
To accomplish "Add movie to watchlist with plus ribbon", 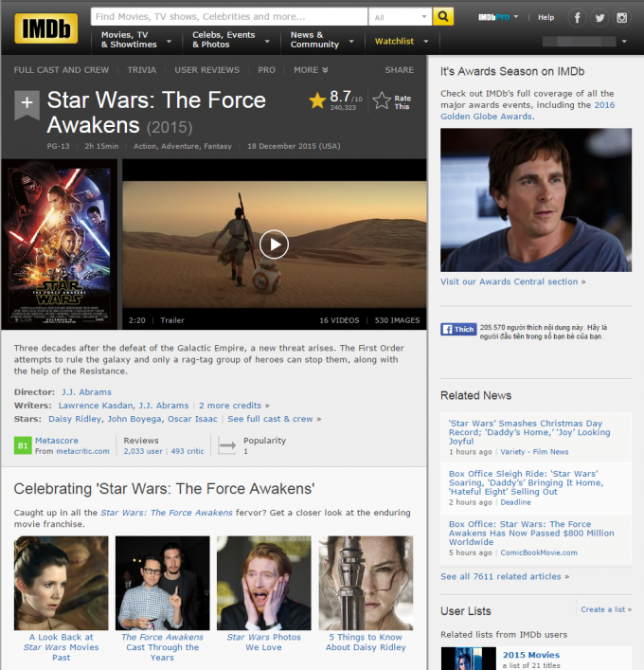I will click(x=27, y=104).
